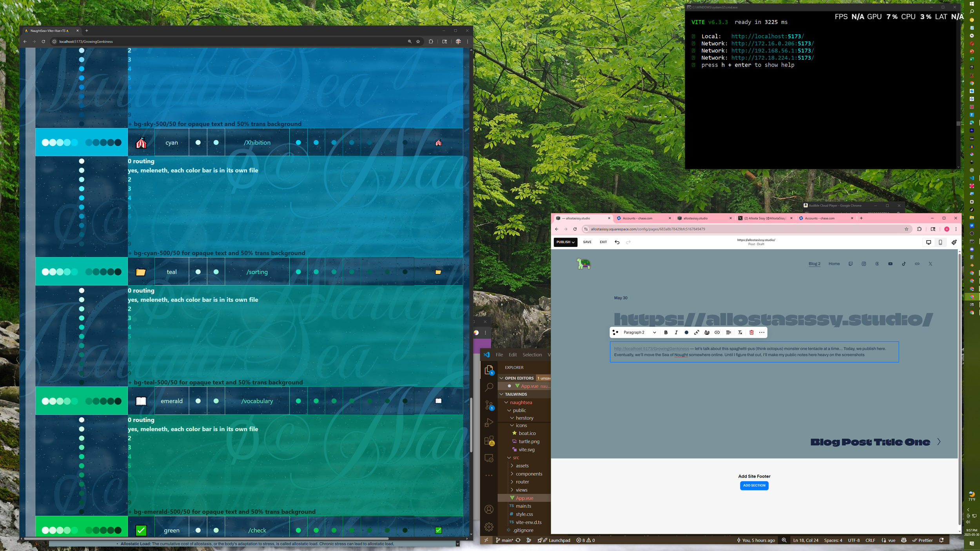
Task: Open the Source Control view in VS Code
Action: point(489,405)
